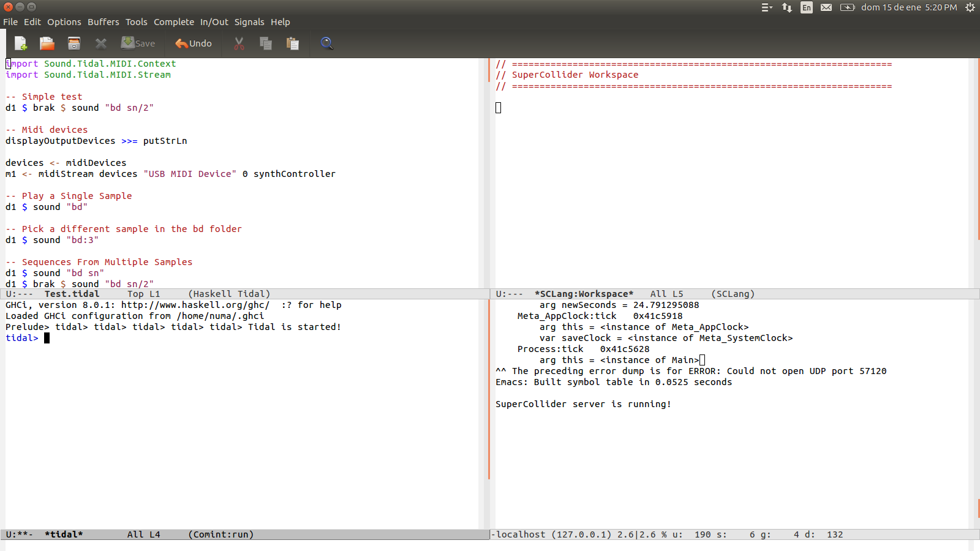
Task: Open the system power gear menu
Action: click(970, 7)
